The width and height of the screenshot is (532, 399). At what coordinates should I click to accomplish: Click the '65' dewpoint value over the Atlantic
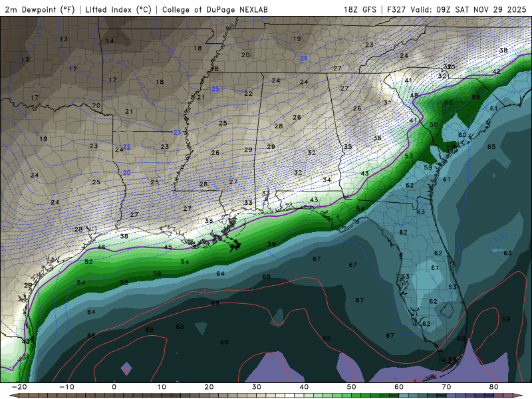pos(491,146)
